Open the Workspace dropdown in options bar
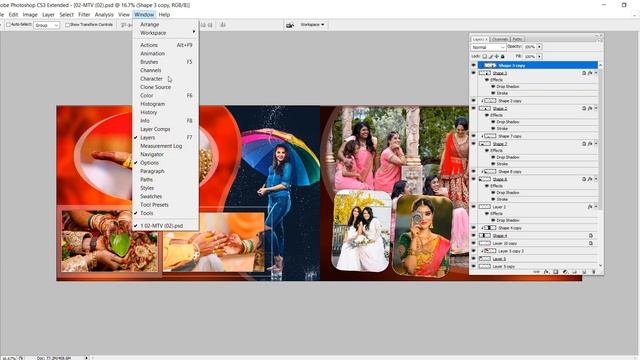This screenshot has height=360, width=640. point(312,25)
